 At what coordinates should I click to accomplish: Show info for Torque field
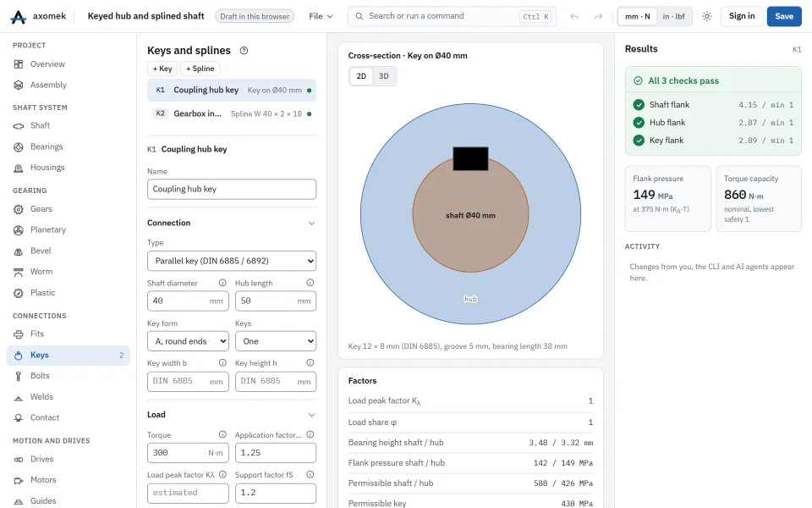tap(222, 435)
